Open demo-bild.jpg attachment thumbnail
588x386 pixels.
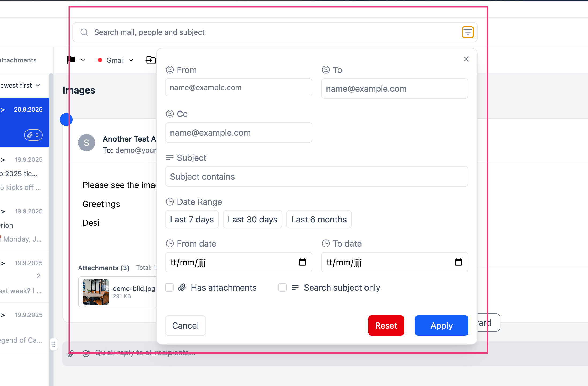point(96,292)
